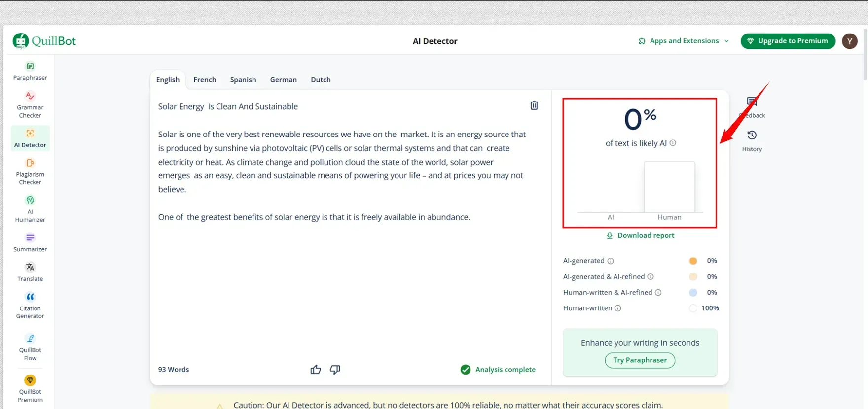Image resolution: width=868 pixels, height=409 pixels.
Task: Expand Apps and Extensions dropdown
Action: (x=684, y=41)
